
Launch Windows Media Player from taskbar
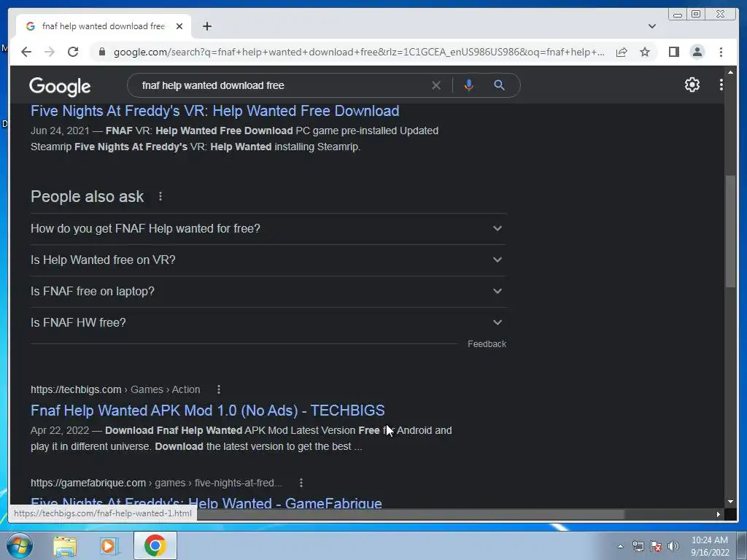(109, 545)
